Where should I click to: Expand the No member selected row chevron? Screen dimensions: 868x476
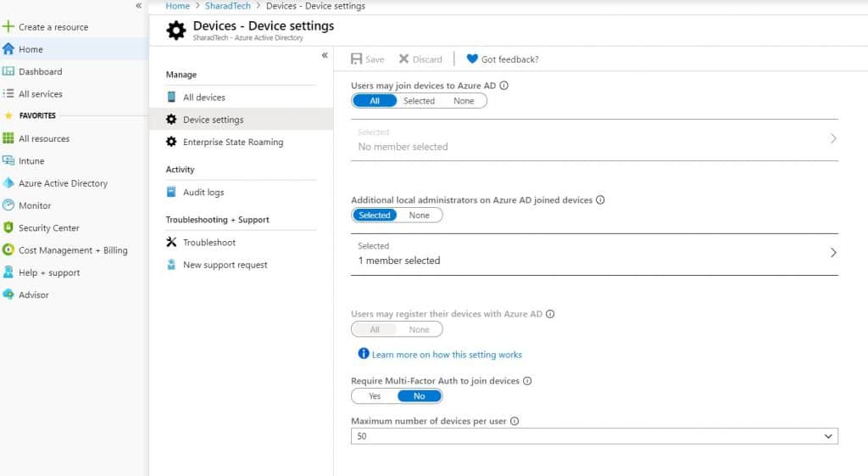point(833,138)
